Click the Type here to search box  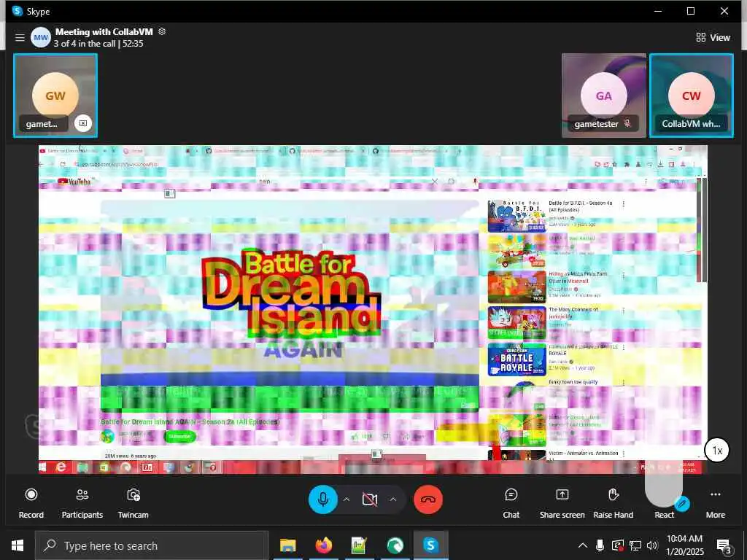point(152,545)
